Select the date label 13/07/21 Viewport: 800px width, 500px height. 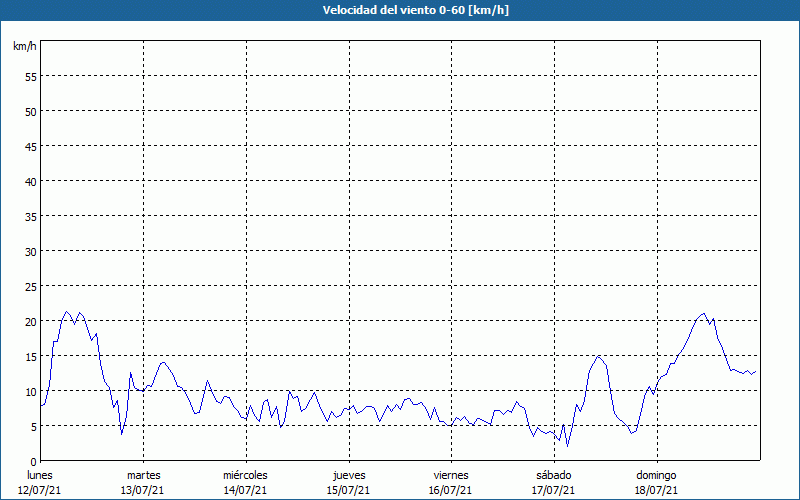click(142, 490)
